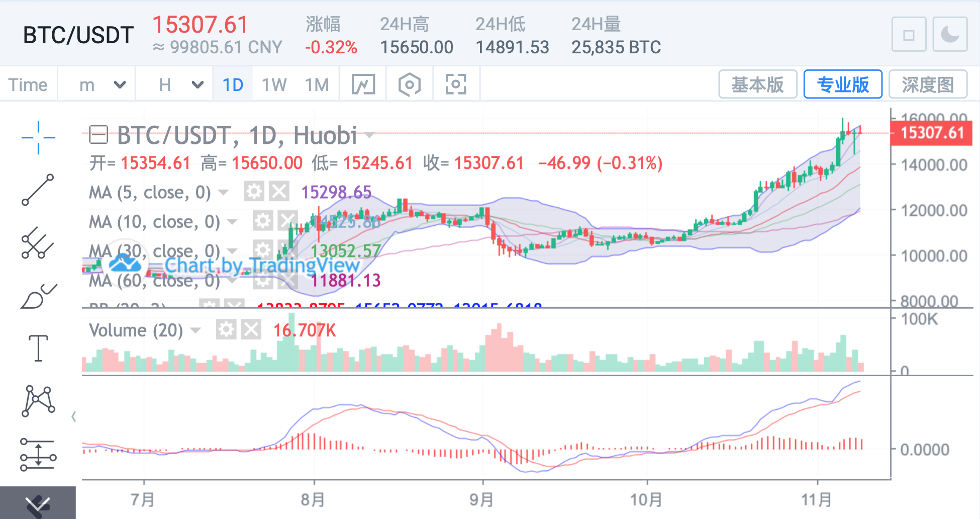Collapse the BTC/USDT chart legend
The height and width of the screenshot is (519, 980).
(x=99, y=135)
